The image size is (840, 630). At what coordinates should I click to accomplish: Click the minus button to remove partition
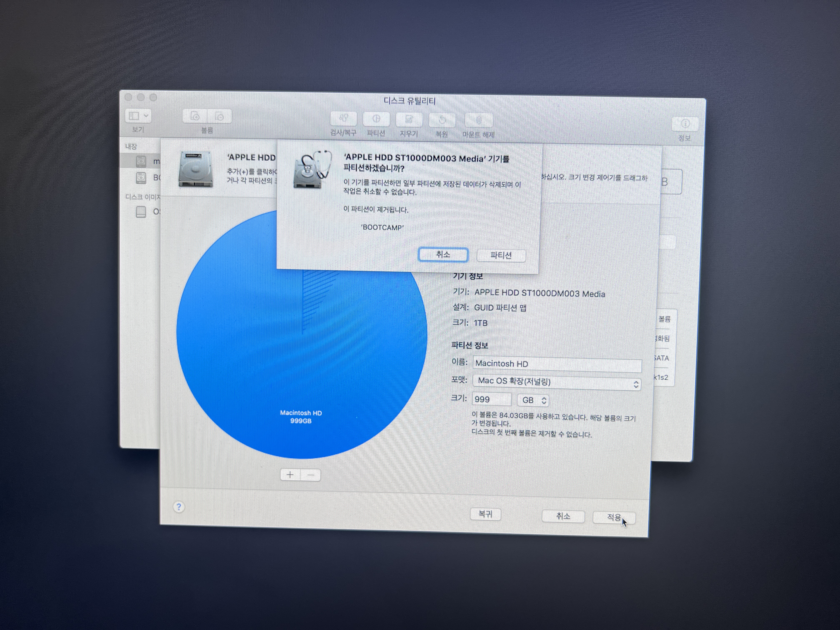point(311,475)
